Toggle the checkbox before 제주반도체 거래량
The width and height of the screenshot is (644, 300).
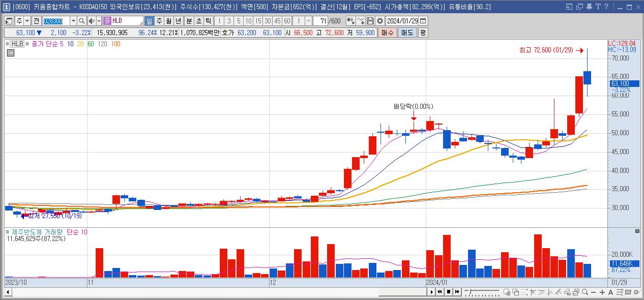point(8,232)
